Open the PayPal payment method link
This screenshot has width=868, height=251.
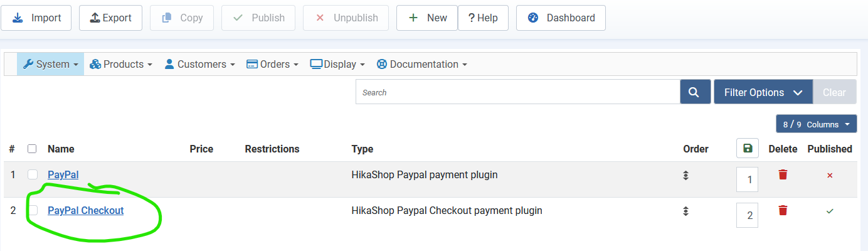63,174
